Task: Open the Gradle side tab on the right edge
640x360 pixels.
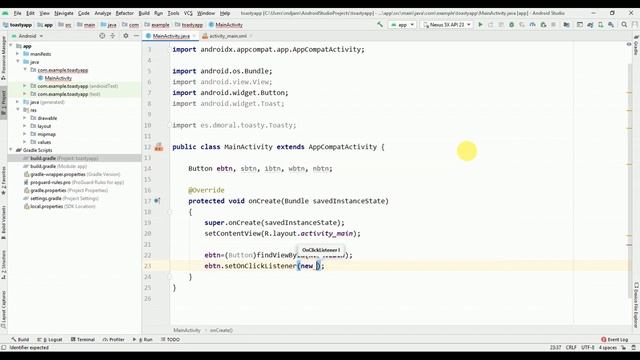Action: pos(636,45)
